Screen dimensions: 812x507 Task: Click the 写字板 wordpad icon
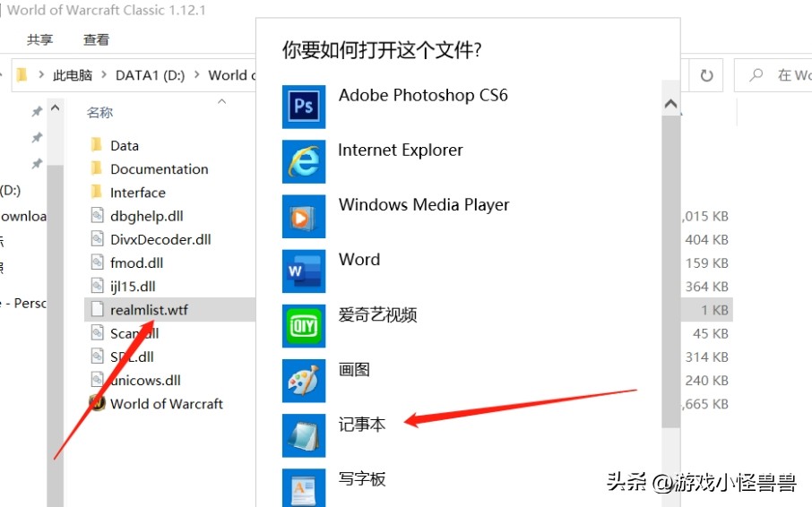point(304,488)
